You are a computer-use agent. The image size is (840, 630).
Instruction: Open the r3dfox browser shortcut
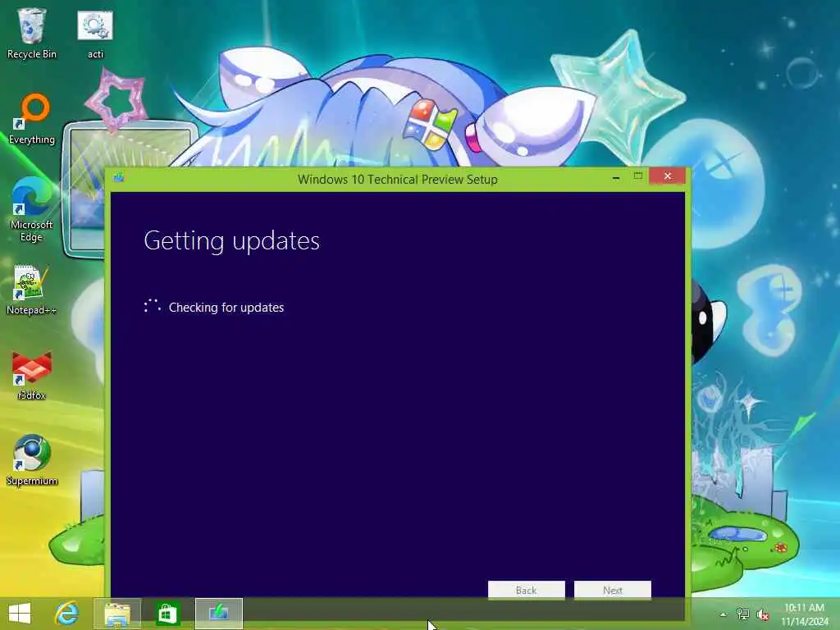(x=32, y=375)
